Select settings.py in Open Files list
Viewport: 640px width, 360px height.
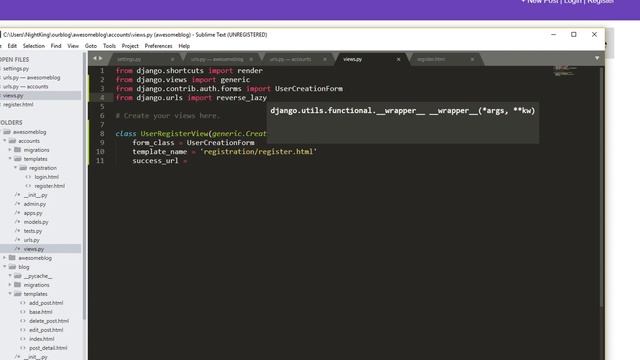tap(16, 69)
